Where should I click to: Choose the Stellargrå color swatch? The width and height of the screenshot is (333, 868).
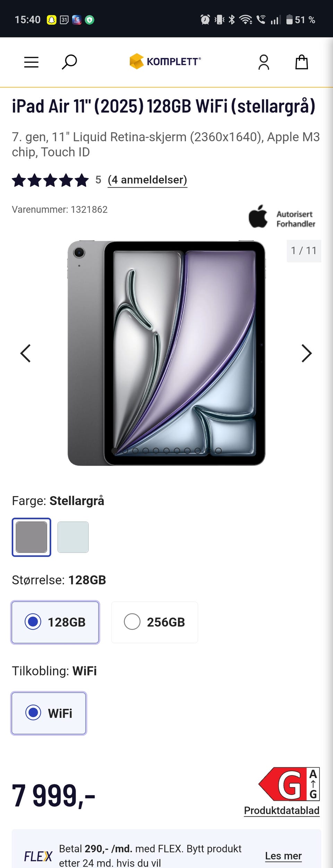coord(32,537)
